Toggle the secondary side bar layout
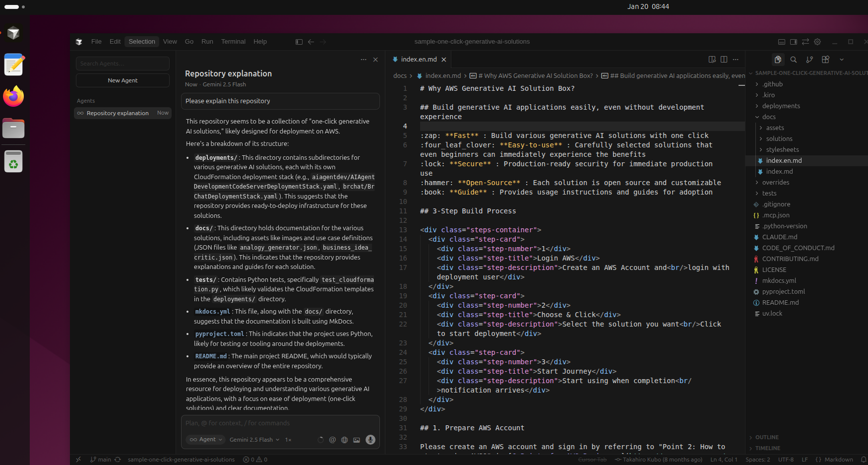The height and width of the screenshot is (465, 868). click(794, 42)
